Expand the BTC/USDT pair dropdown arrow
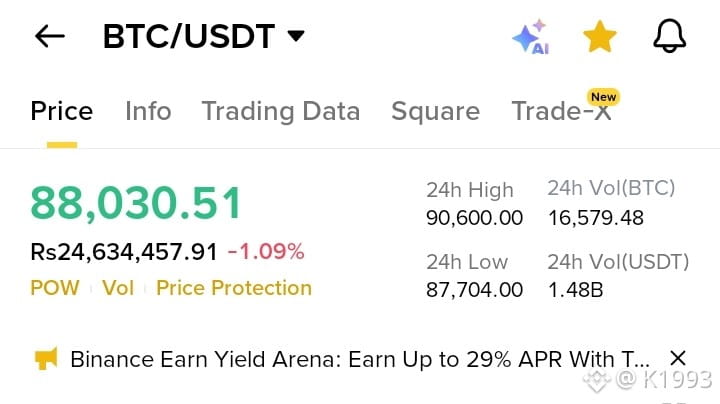Viewport: 720px width, 404px height. pos(295,37)
